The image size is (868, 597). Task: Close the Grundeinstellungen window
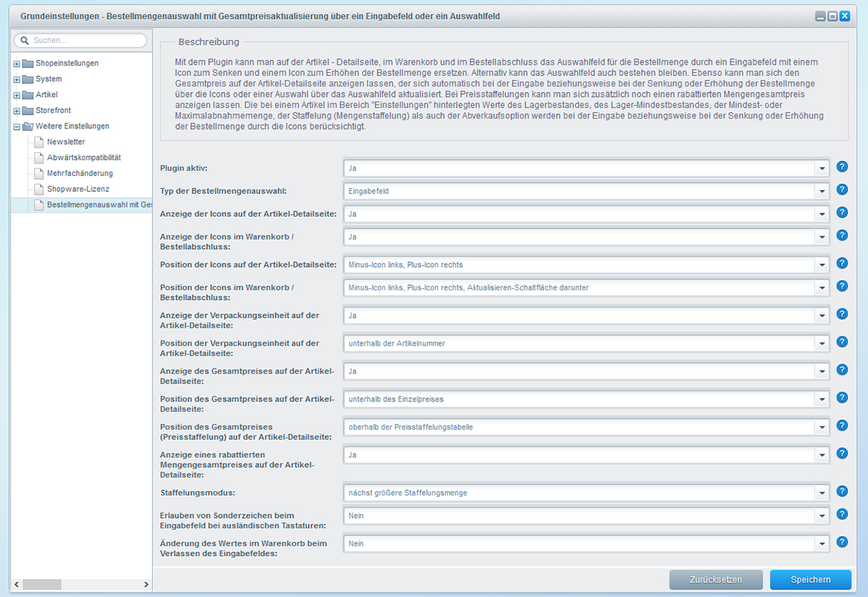[x=845, y=16]
